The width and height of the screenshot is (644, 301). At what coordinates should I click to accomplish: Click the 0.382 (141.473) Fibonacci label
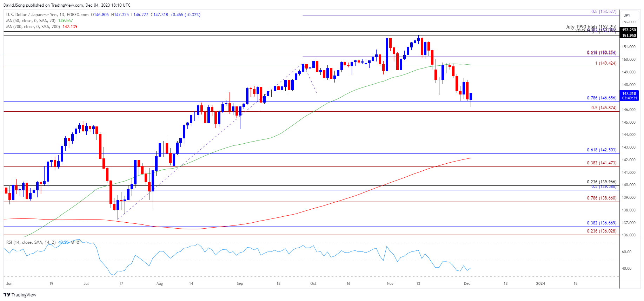[602, 163]
